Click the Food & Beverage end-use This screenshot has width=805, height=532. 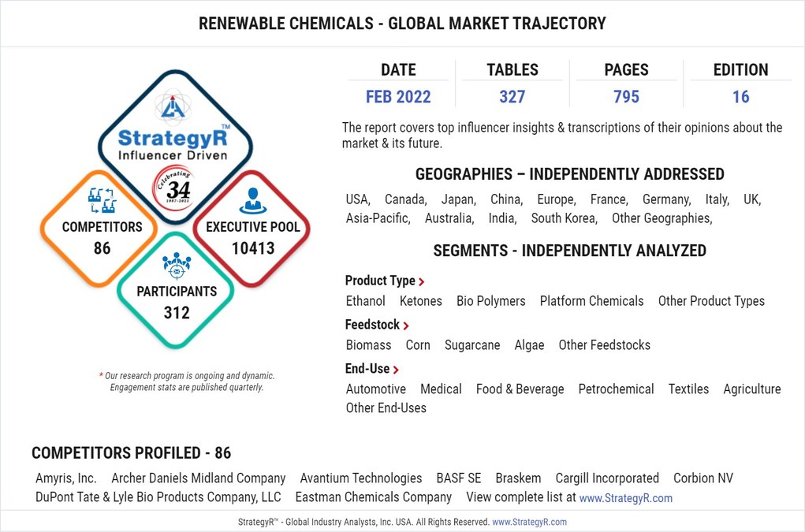coord(520,389)
